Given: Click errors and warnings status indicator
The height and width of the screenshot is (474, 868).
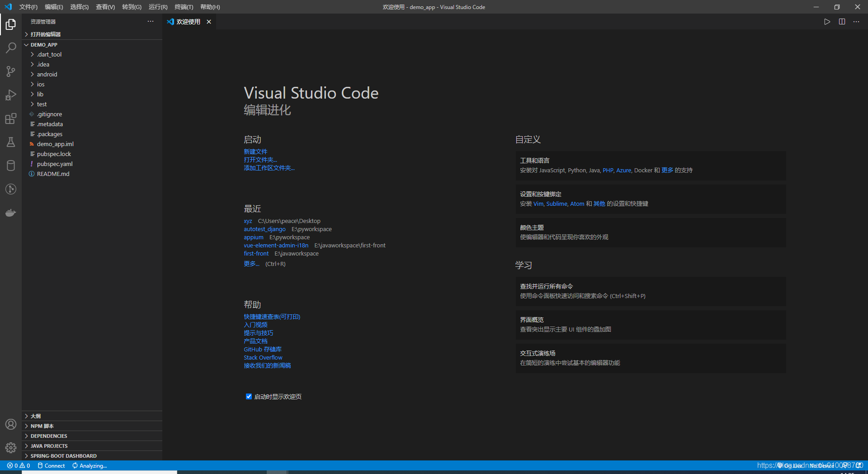Looking at the screenshot, I should tap(19, 465).
